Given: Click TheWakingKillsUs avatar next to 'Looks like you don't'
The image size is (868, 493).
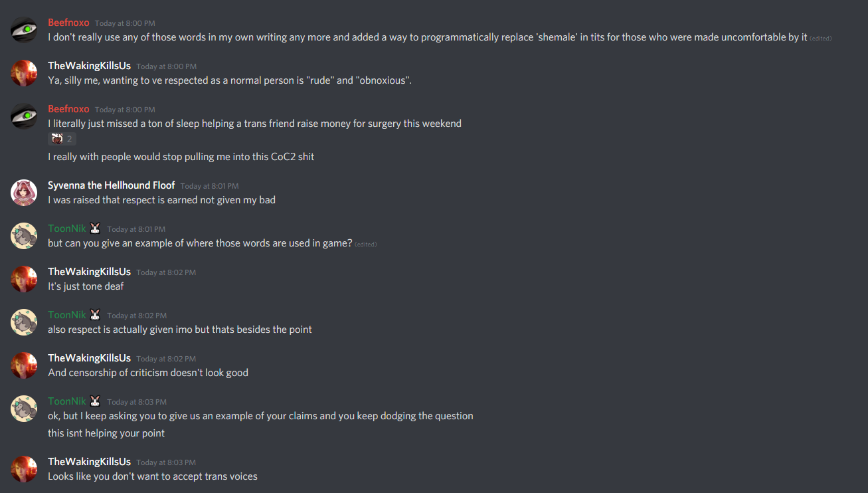Looking at the screenshot, I should (x=24, y=469).
